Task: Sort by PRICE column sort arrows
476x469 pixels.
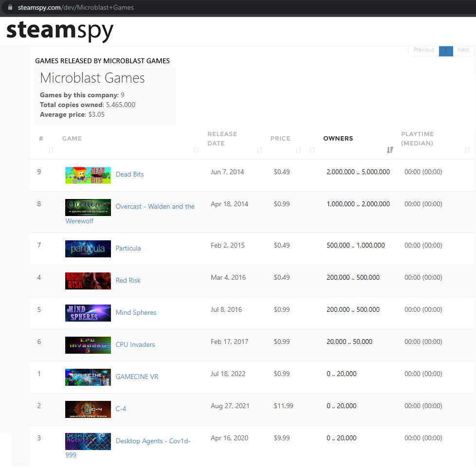Action: pyautogui.click(x=298, y=150)
